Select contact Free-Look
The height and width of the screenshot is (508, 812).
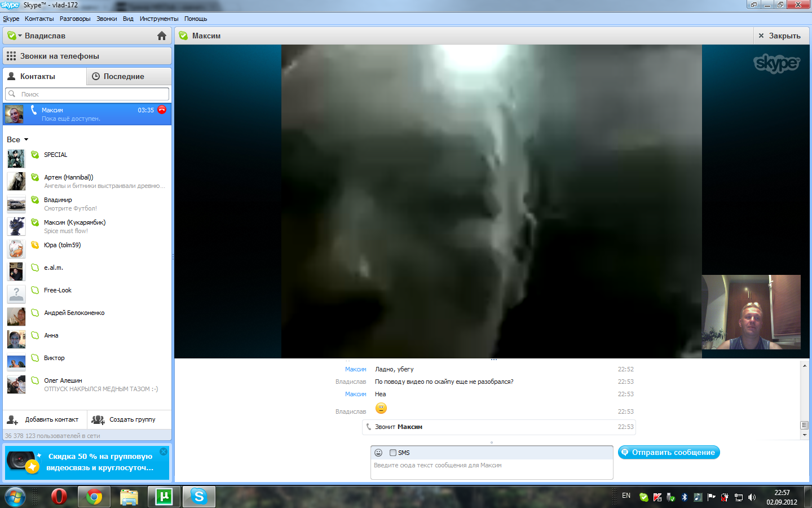tap(87, 294)
